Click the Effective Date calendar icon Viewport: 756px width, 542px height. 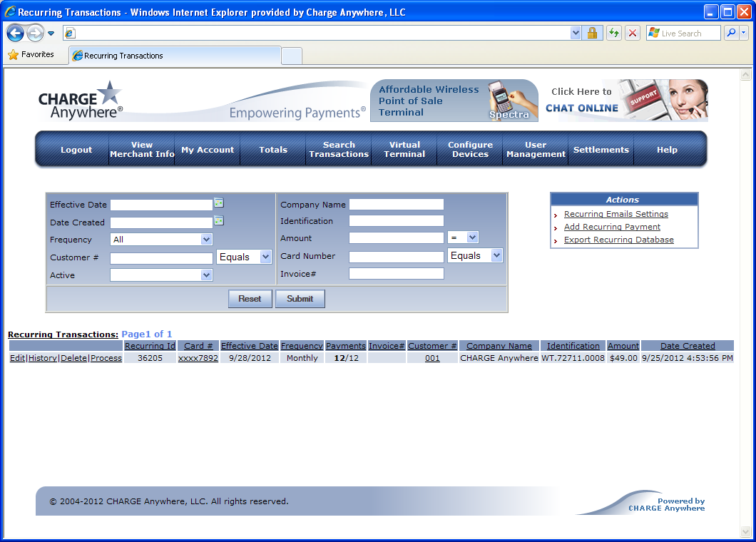pos(219,203)
